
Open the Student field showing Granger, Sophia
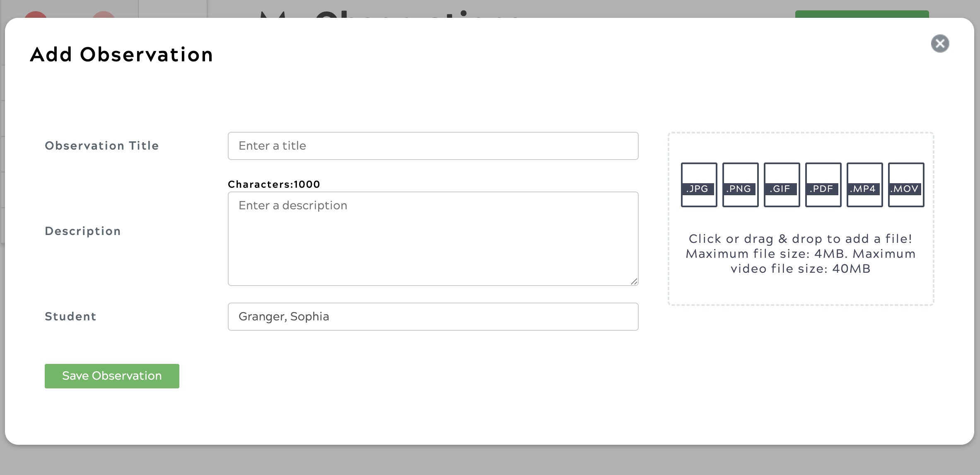(433, 317)
